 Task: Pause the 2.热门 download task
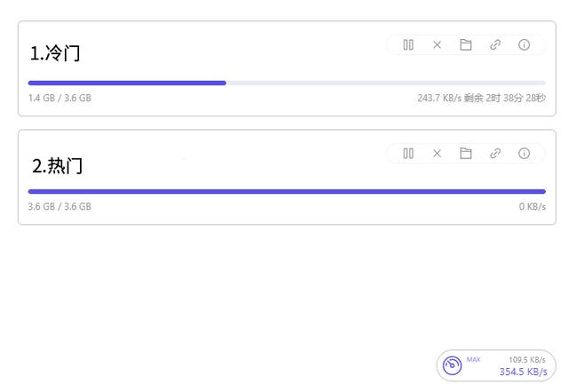point(408,153)
